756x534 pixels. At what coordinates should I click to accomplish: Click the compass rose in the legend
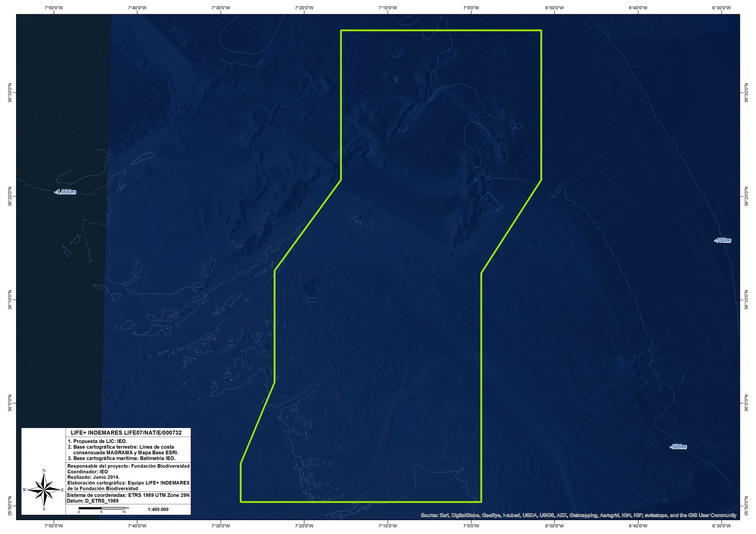pos(44,490)
